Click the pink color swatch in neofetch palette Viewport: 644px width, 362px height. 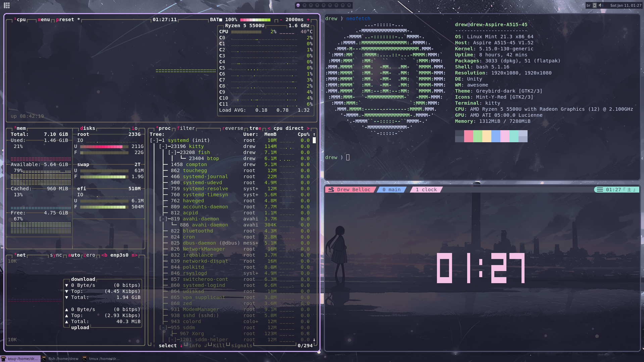(x=468, y=136)
